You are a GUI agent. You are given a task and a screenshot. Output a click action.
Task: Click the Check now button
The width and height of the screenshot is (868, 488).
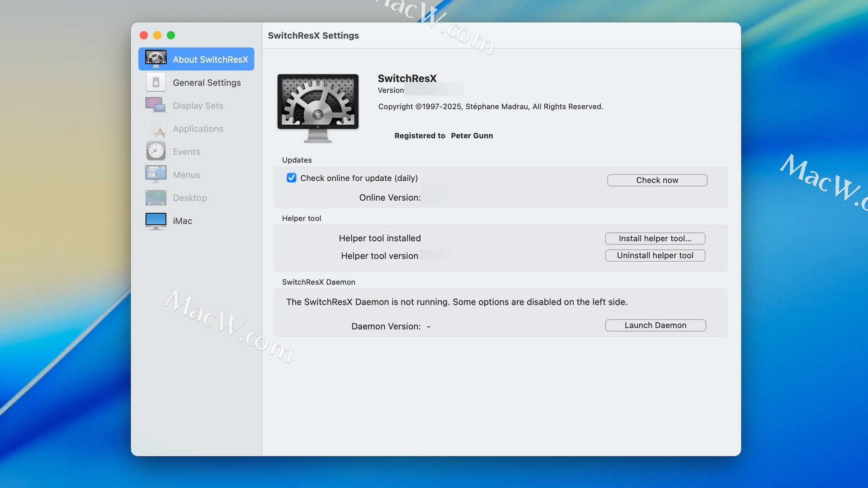pos(657,180)
